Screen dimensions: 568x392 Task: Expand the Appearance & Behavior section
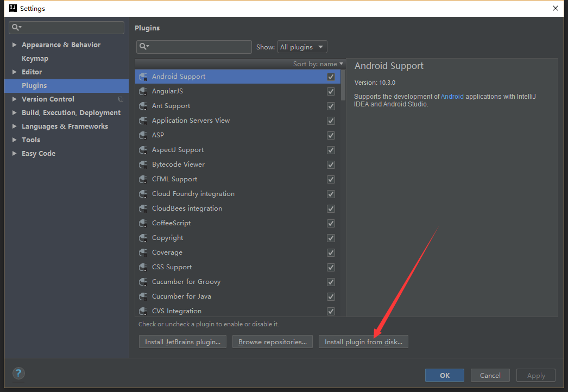tap(14, 45)
